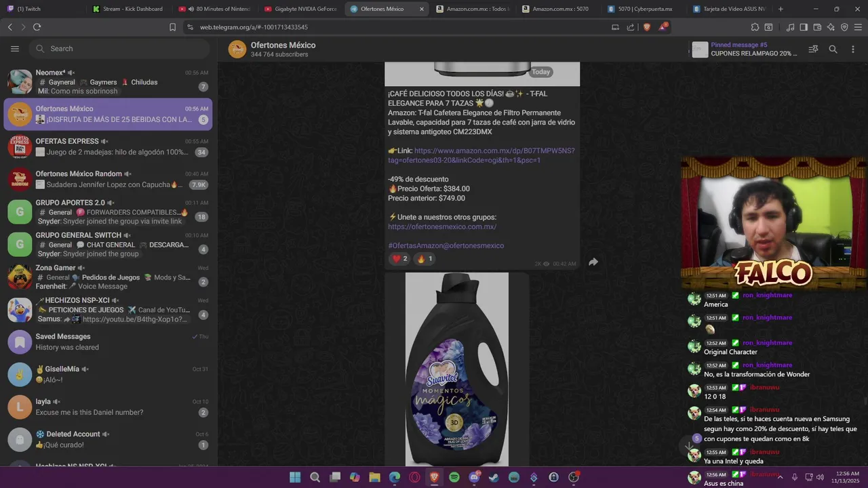The height and width of the screenshot is (488, 868).
Task: Open the Ofertones México Random chat
Action: coord(108,179)
